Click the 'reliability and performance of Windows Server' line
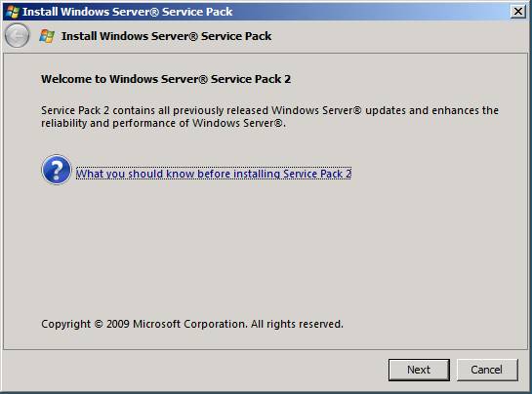 pyautogui.click(x=163, y=123)
